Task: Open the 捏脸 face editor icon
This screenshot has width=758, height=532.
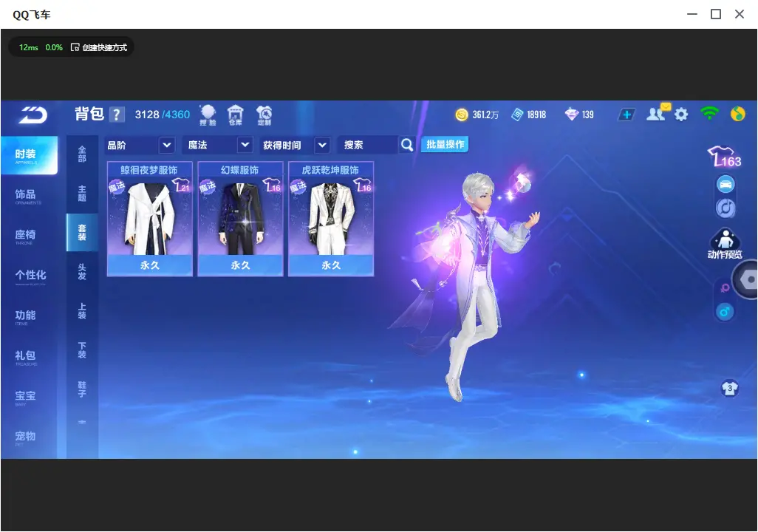Action: pos(208,115)
